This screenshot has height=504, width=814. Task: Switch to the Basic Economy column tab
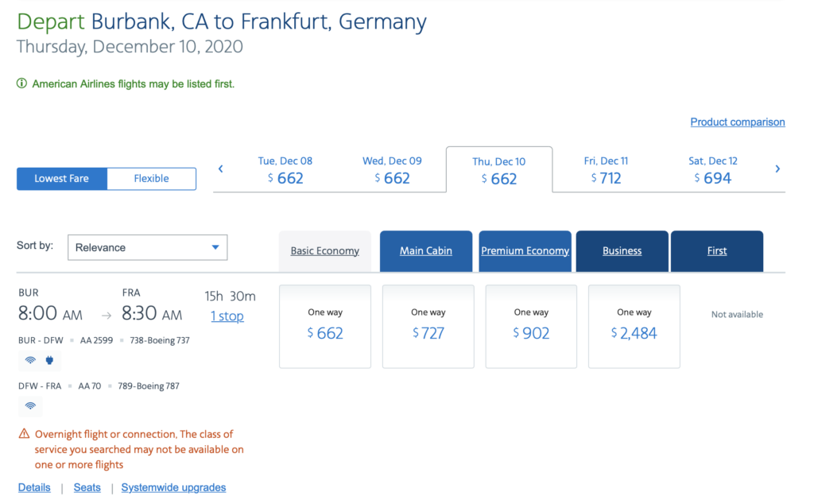(x=324, y=250)
